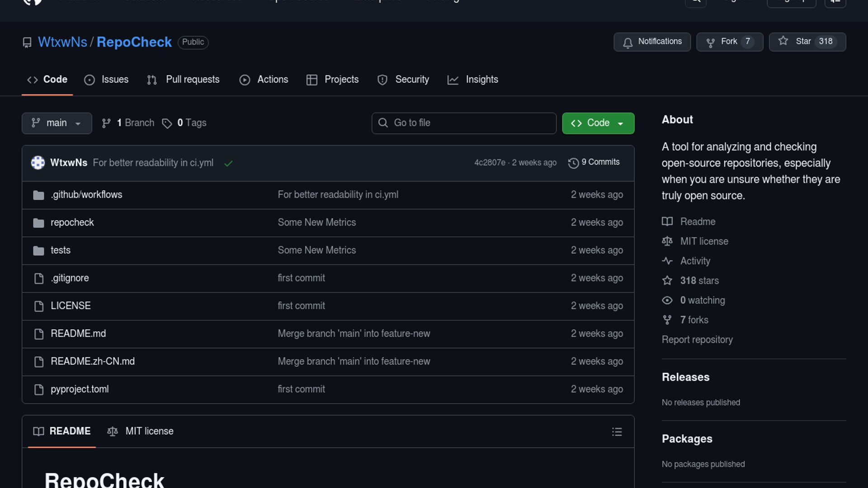
Task: Click the WtxwNs avatar icon
Action: [x=38, y=163]
